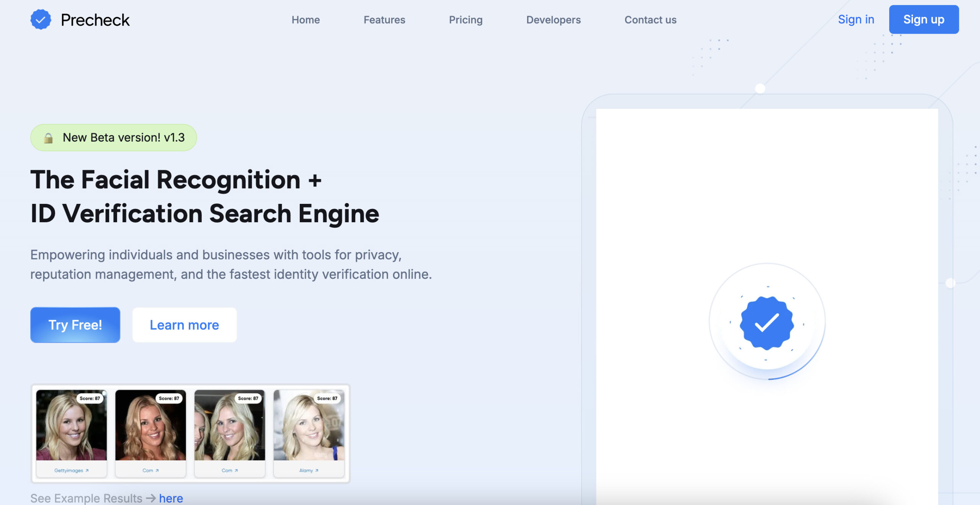The height and width of the screenshot is (505, 980).
Task: Click the Learn more button
Action: (x=184, y=325)
